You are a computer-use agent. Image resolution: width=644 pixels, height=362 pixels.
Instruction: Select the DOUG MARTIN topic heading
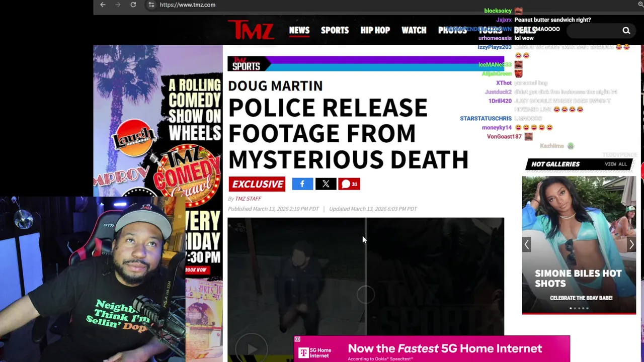275,85
